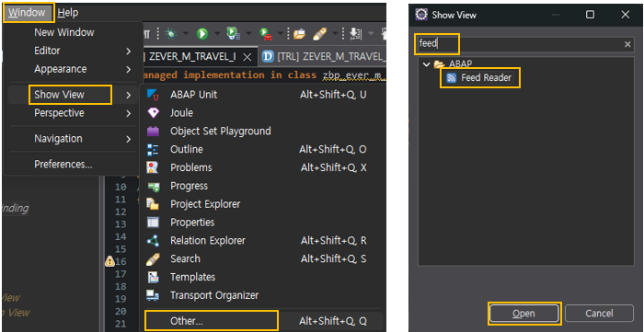Viewport: 644px width, 332px height.
Task: Show the Transport Organizer view
Action: click(x=261, y=295)
